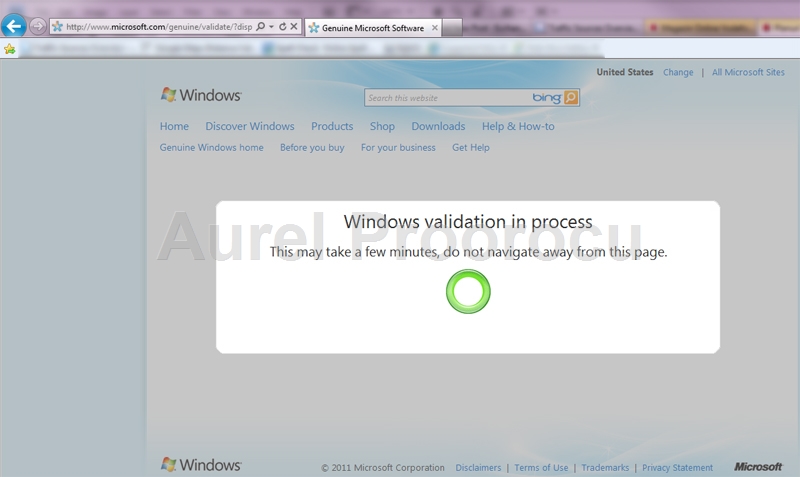This screenshot has height=477, width=800.
Task: Click the Windows logo at page top
Action: point(201,95)
